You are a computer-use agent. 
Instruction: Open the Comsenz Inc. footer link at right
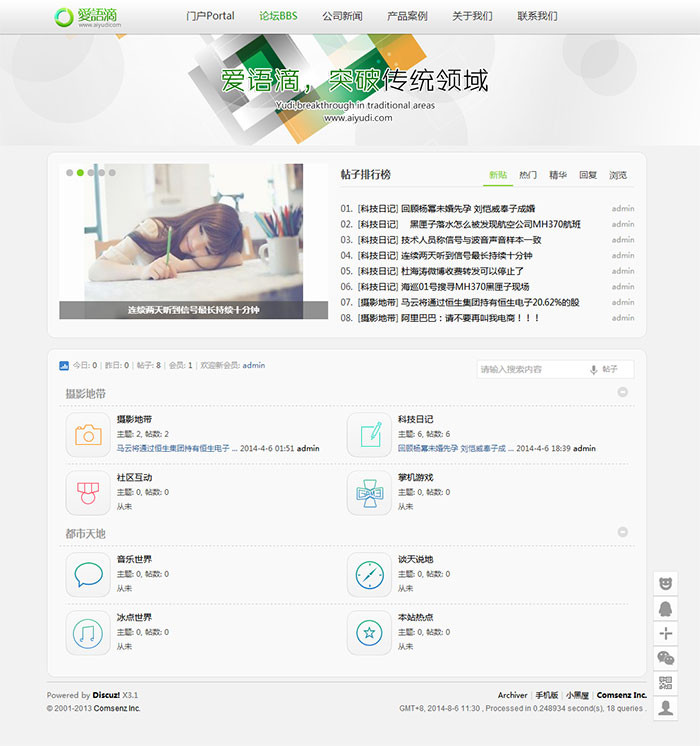point(622,695)
